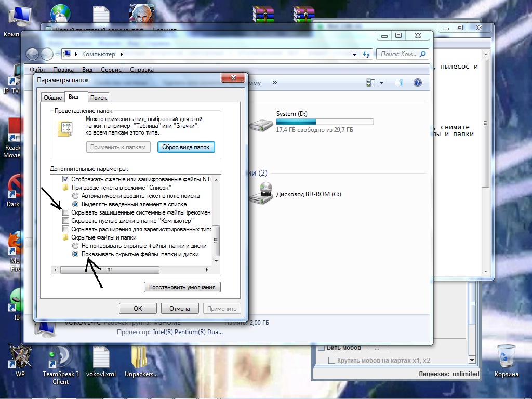Expand the view options dropdown arrow

[381, 83]
